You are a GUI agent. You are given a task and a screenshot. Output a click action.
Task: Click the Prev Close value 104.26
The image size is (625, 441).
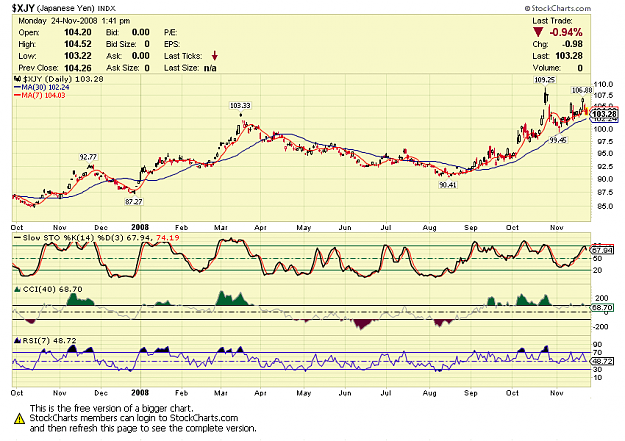(78, 68)
